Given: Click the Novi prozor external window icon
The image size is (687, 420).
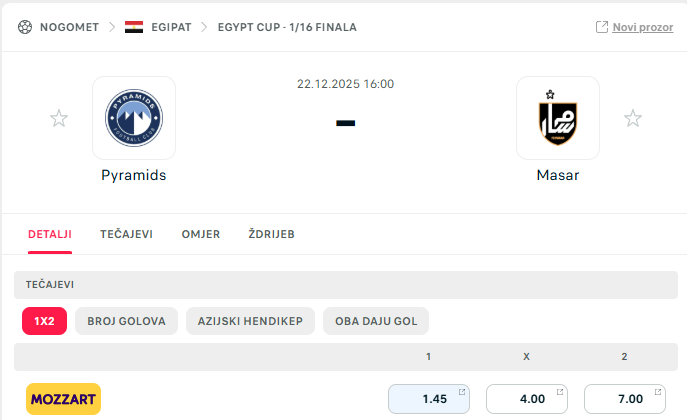Looking at the screenshot, I should (602, 27).
